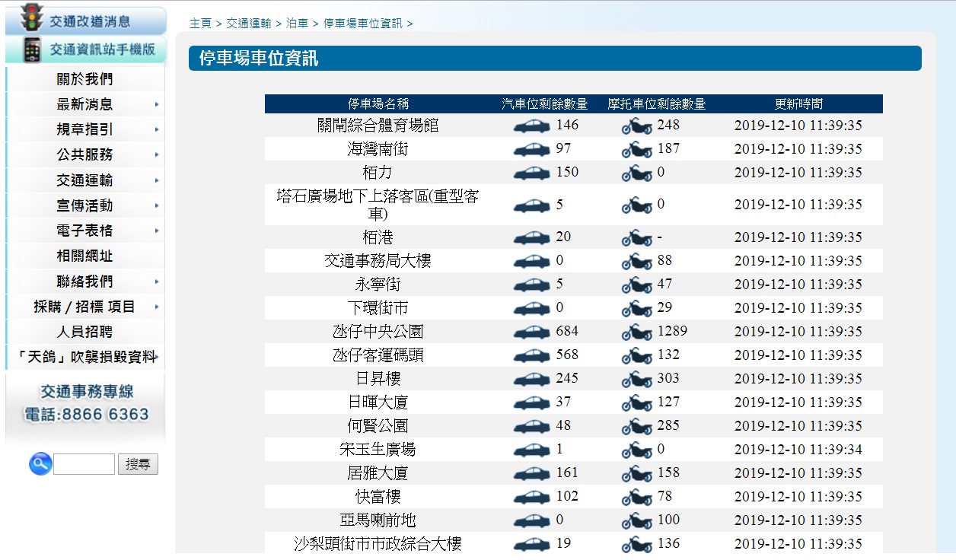Click the traffic light icon beside 交通改道消息
The height and width of the screenshot is (560, 956).
pyautogui.click(x=31, y=18)
